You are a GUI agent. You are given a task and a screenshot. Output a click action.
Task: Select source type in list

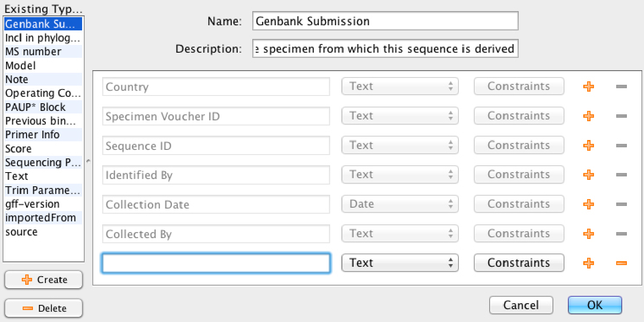43,232
